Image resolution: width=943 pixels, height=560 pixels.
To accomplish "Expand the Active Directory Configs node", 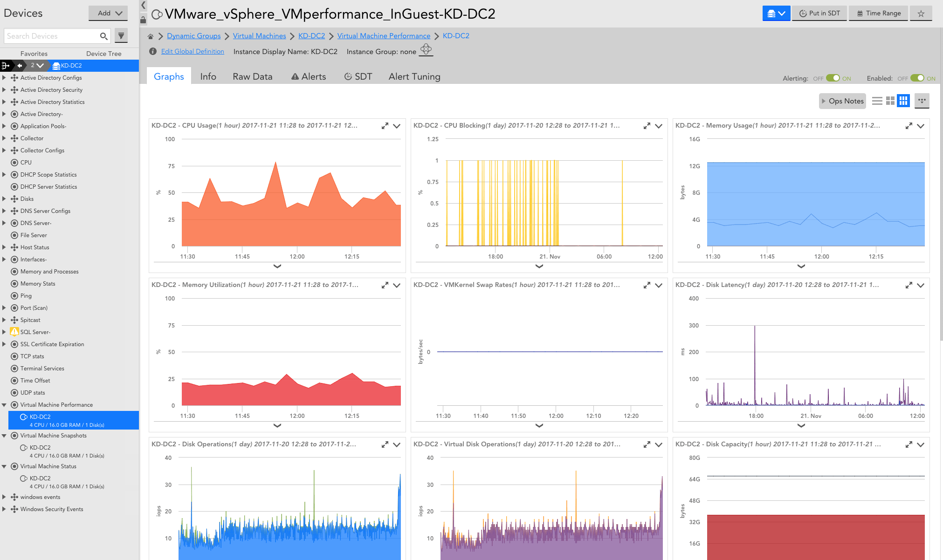I will (x=4, y=78).
